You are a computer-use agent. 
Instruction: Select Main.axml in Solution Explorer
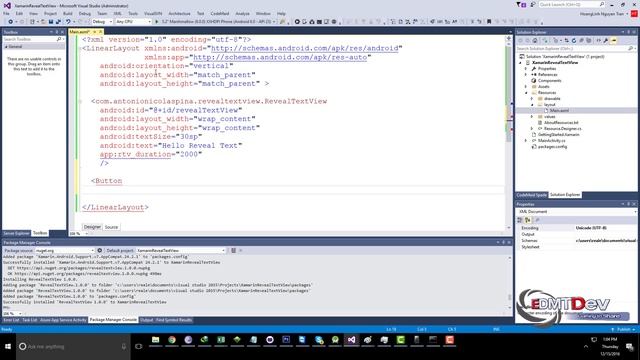(559, 111)
